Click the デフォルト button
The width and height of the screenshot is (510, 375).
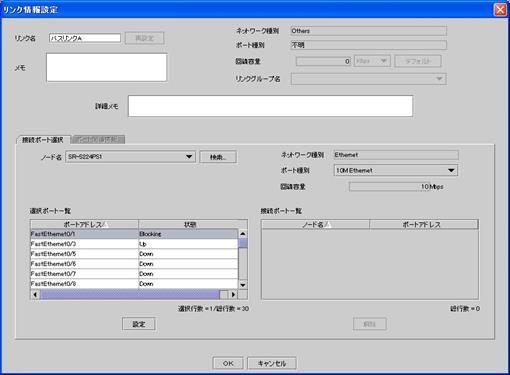pos(418,61)
